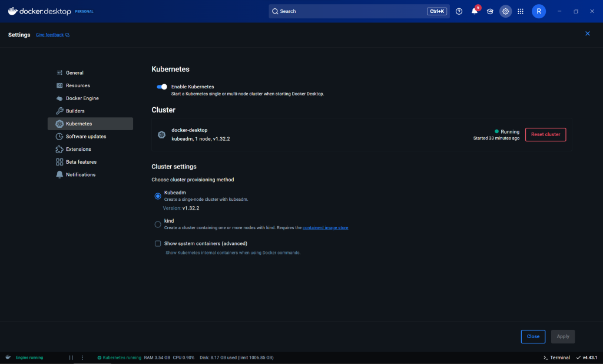603x364 pixels.
Task: Click the Builders wrench icon
Action: pos(59,111)
